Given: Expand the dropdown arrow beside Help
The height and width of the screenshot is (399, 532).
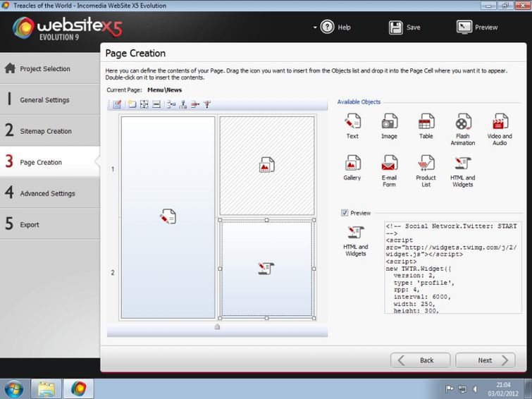Looking at the screenshot, I should click(x=315, y=27).
